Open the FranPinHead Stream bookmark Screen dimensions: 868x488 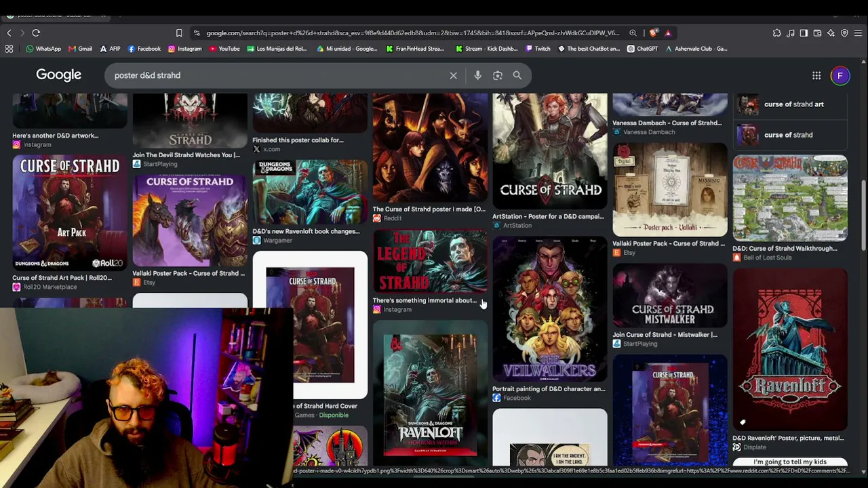(x=415, y=49)
